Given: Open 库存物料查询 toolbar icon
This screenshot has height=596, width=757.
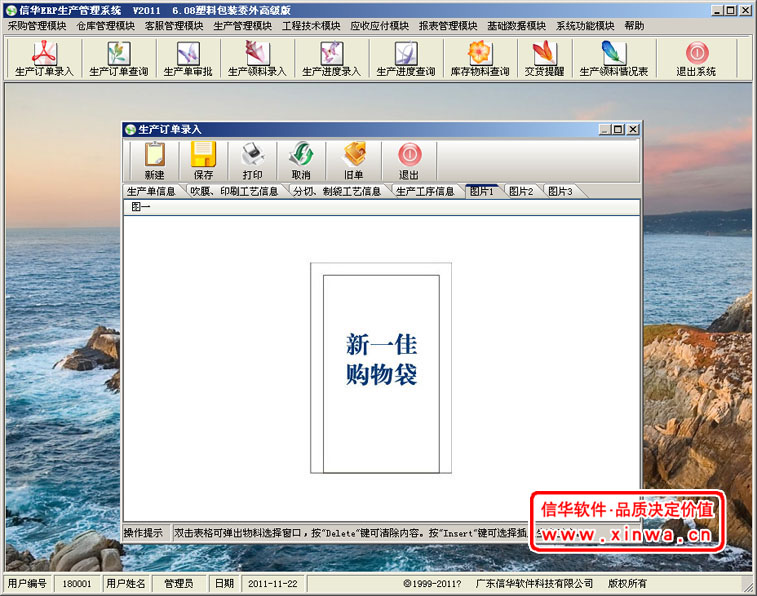Looking at the screenshot, I should tap(479, 59).
